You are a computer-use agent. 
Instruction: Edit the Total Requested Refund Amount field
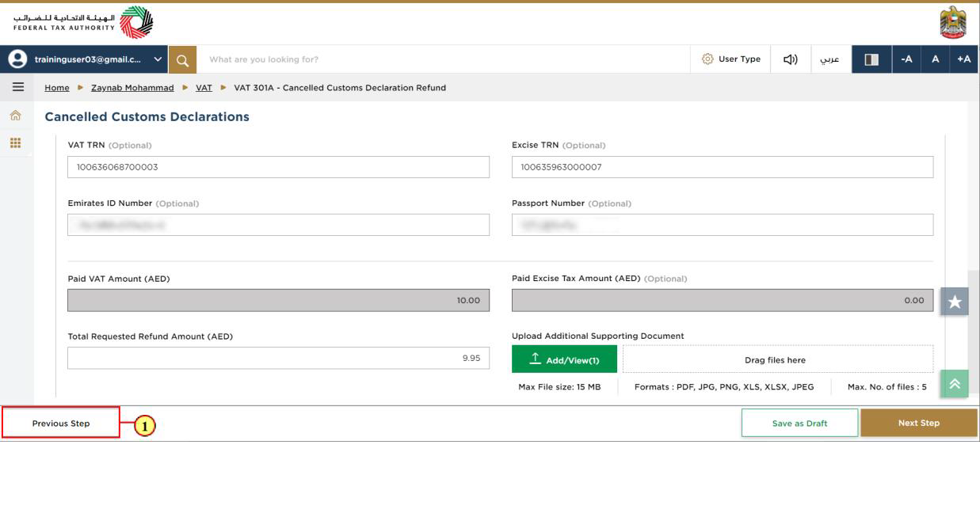279,358
